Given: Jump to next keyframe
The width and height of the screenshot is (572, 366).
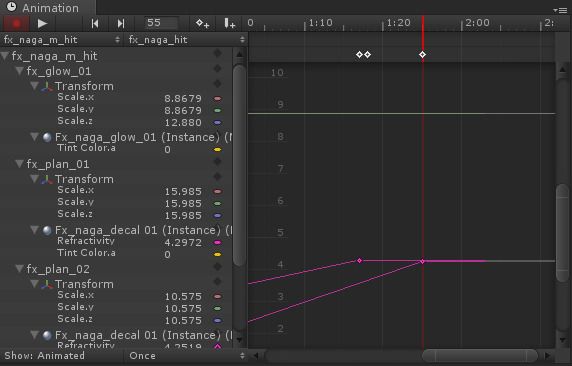Looking at the screenshot, I should click(x=121, y=23).
